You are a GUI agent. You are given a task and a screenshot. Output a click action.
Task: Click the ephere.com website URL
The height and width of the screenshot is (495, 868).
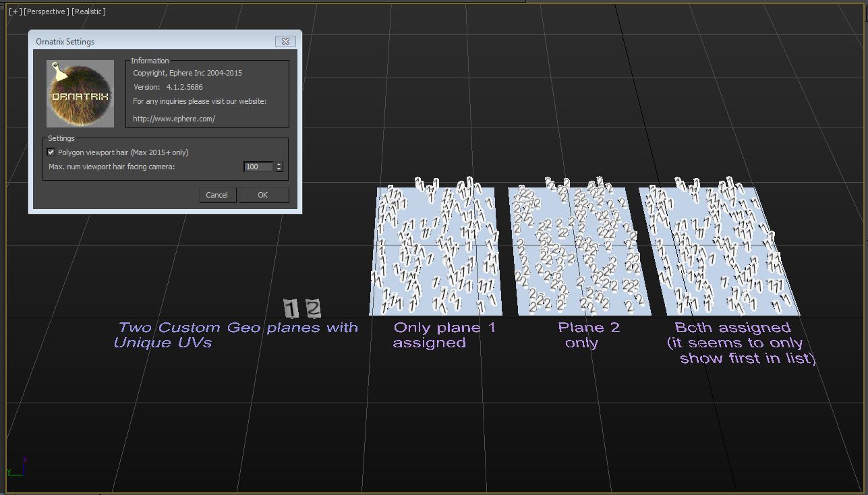click(174, 119)
